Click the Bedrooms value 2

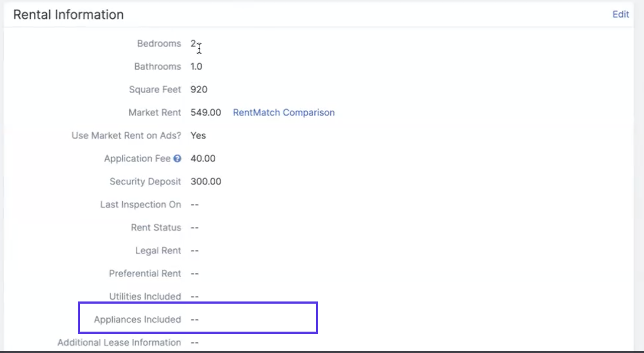(x=193, y=43)
